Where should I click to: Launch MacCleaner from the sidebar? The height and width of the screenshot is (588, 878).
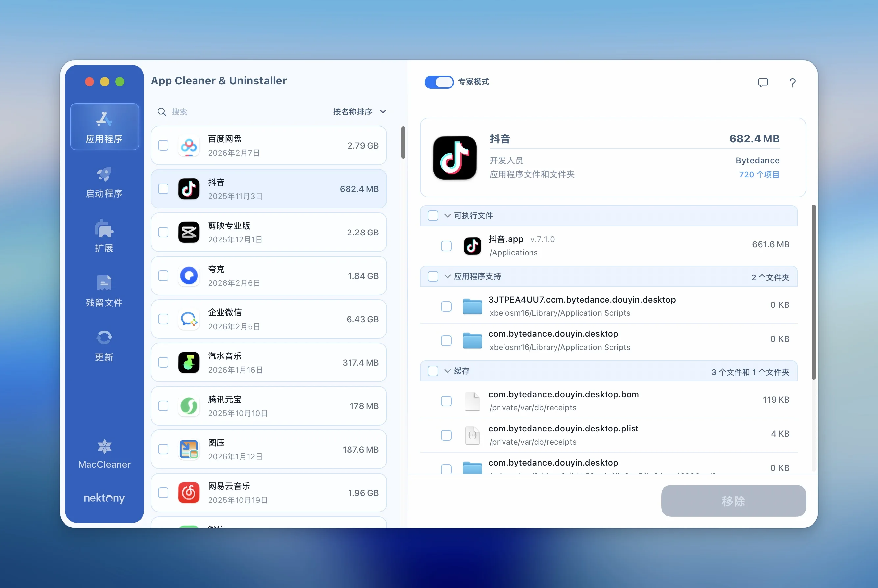[104, 454]
